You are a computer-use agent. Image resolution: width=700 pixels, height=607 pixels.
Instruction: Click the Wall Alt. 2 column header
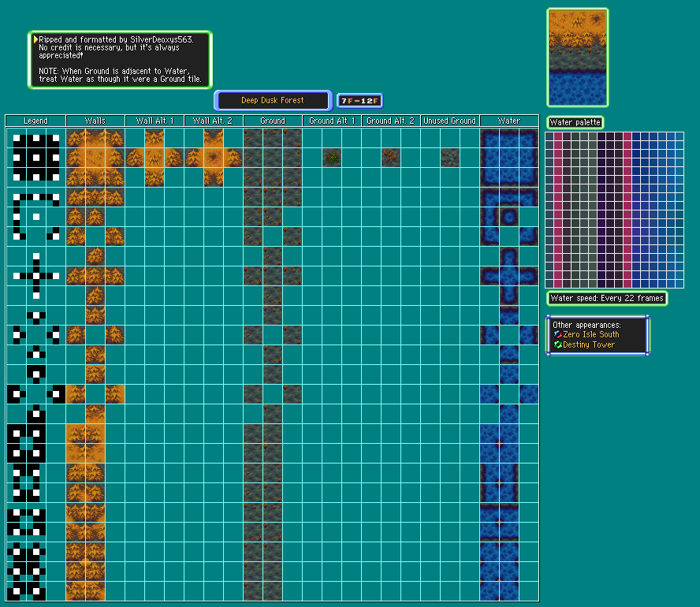(214, 121)
